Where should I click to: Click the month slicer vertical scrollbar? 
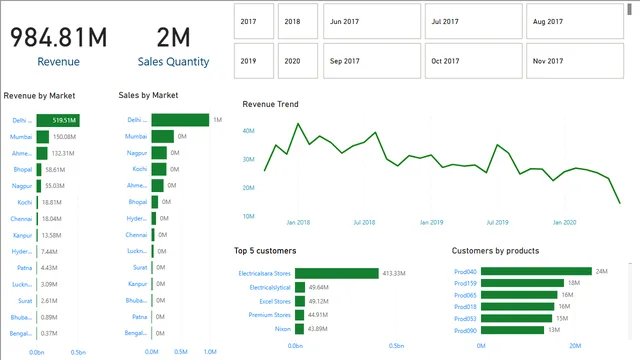point(629,9)
